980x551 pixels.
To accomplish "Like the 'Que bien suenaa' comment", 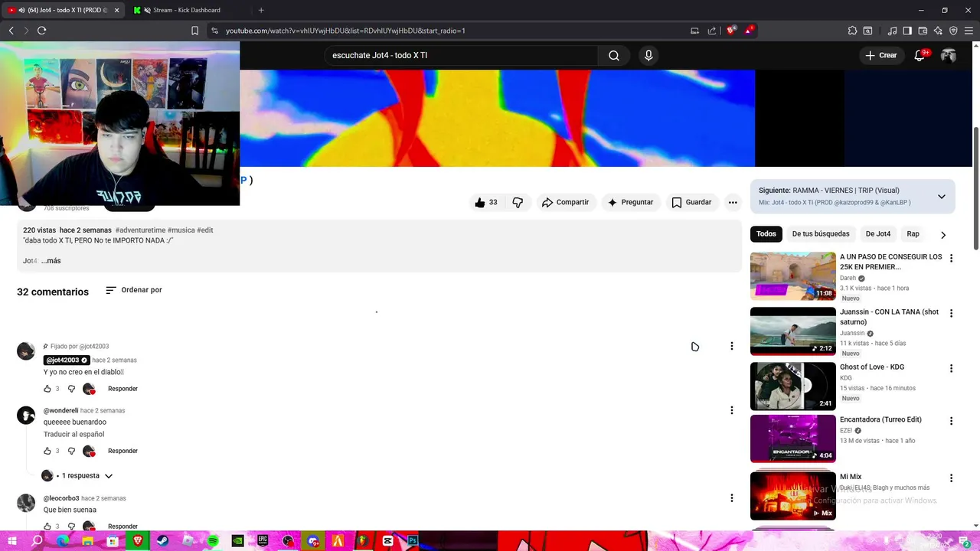I will pos(47,527).
